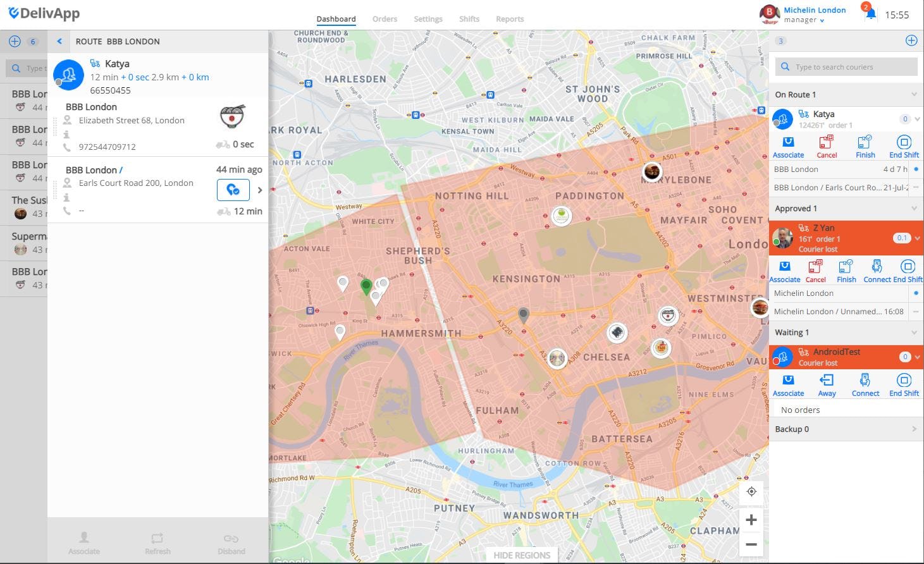Click the add order plus icon beside the 6 badge
This screenshot has width=924, height=564.
15,42
